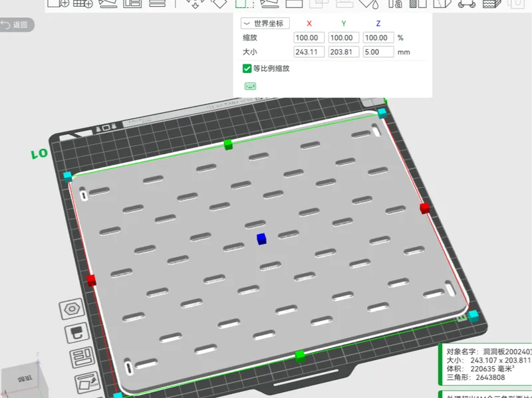
Task: Open the 世界坐标 coordinate system dropdown
Action: (265, 23)
